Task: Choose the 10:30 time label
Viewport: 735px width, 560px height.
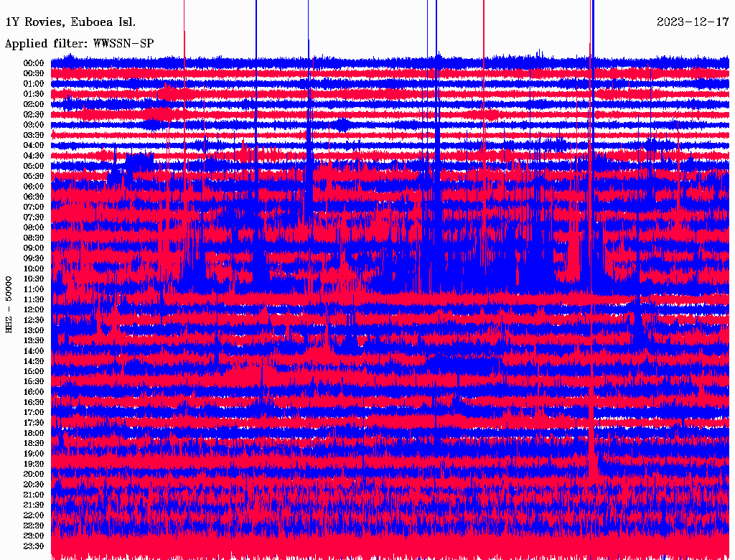Action: click(x=34, y=279)
